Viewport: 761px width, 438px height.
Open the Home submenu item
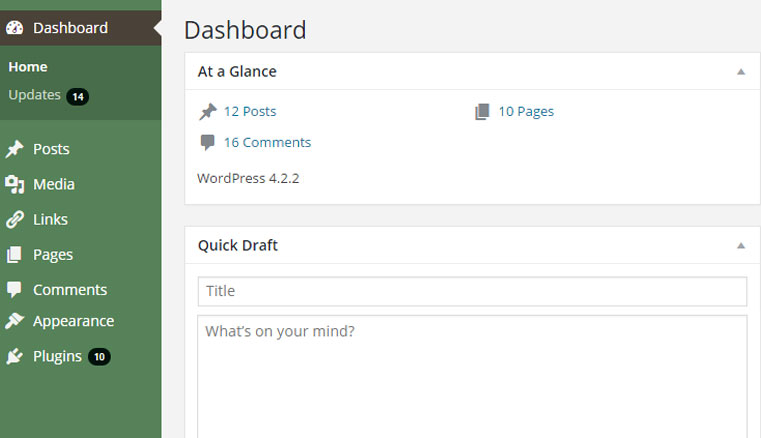pos(28,67)
